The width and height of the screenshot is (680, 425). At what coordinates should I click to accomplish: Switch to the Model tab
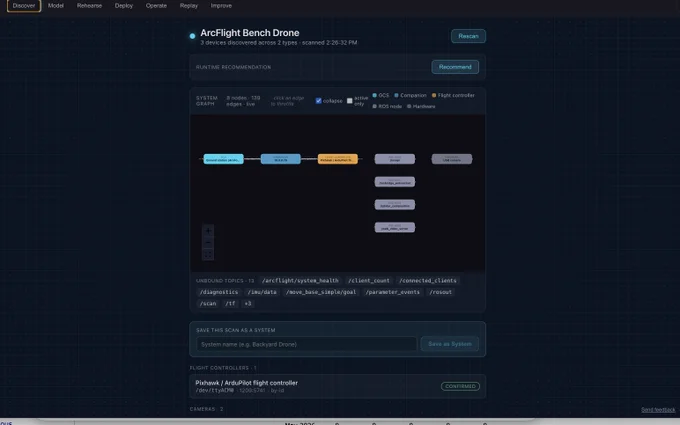56,6
